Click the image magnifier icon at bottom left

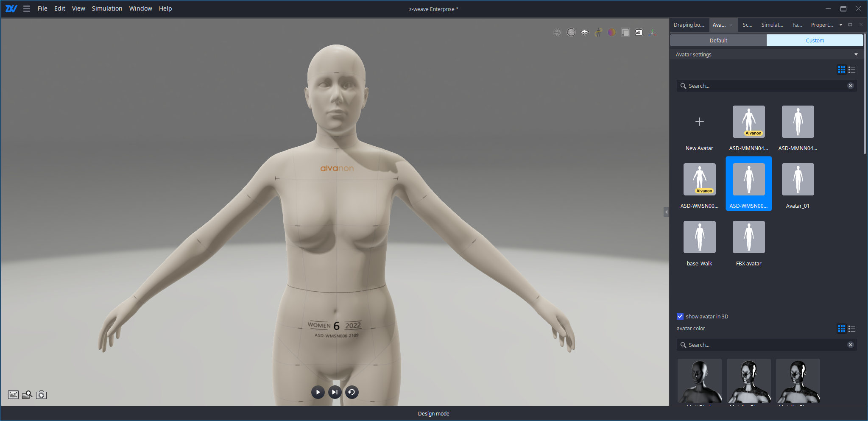click(27, 395)
